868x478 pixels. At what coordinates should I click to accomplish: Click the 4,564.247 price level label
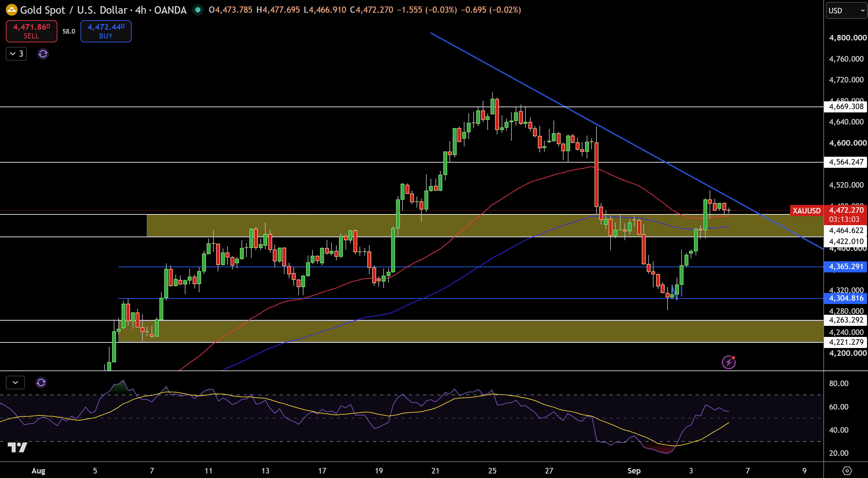pyautogui.click(x=846, y=162)
